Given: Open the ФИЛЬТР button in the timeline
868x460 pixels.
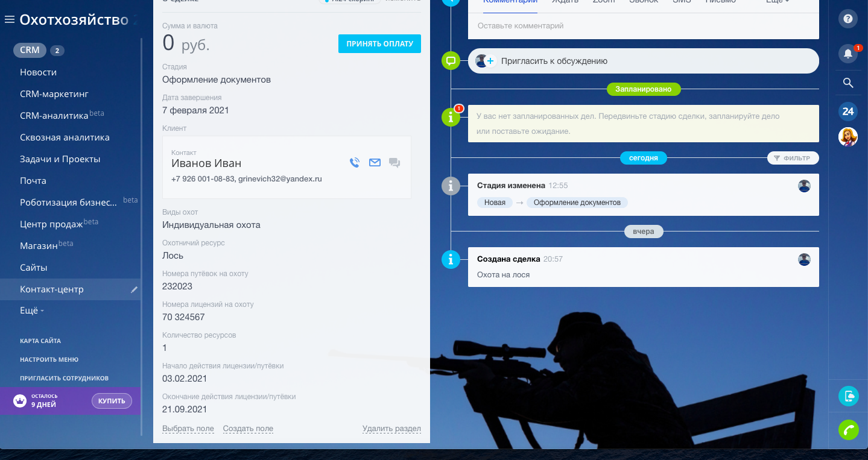Looking at the screenshot, I should pos(793,158).
